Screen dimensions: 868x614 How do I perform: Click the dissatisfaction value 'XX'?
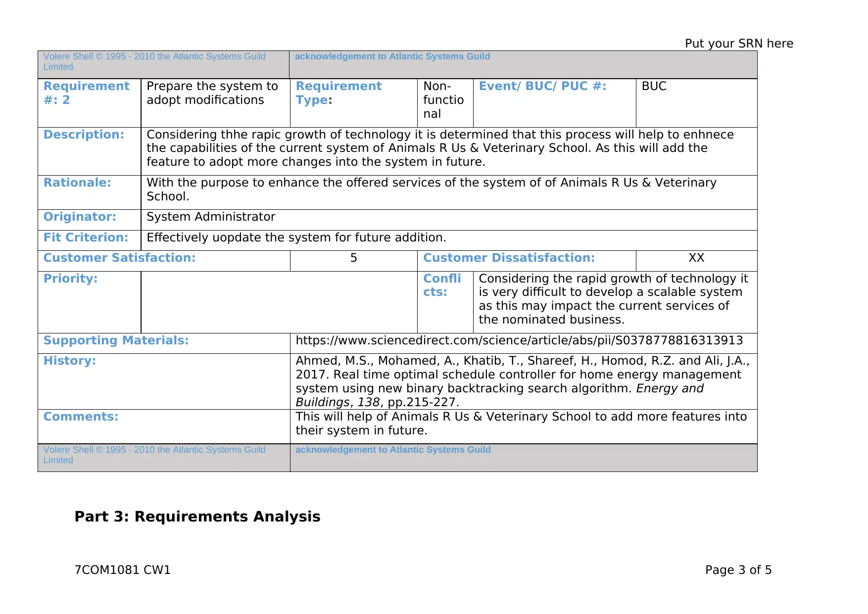pyautogui.click(x=696, y=258)
